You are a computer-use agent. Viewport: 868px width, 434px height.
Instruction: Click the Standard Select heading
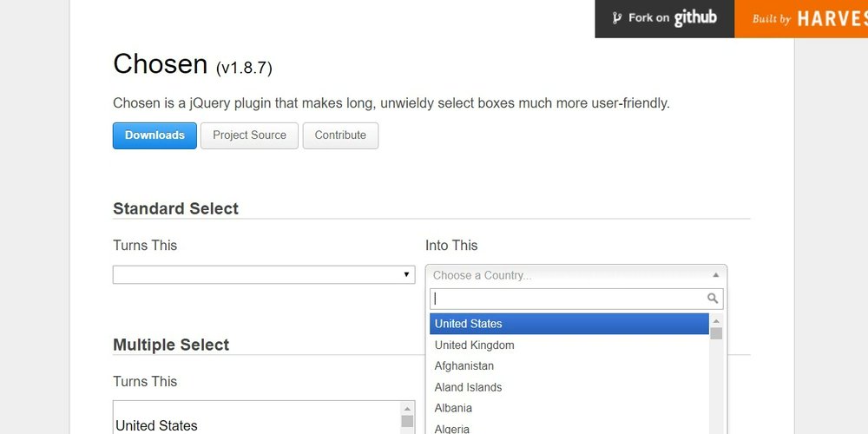(175, 208)
